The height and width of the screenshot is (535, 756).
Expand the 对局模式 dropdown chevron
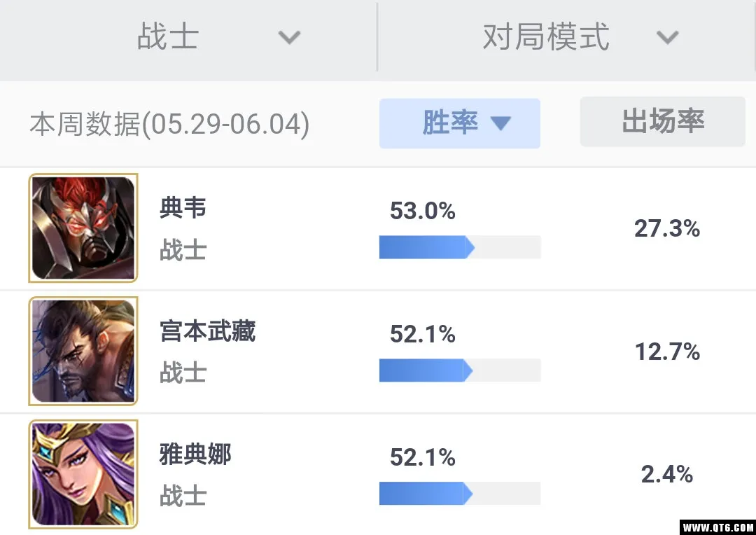tap(668, 37)
